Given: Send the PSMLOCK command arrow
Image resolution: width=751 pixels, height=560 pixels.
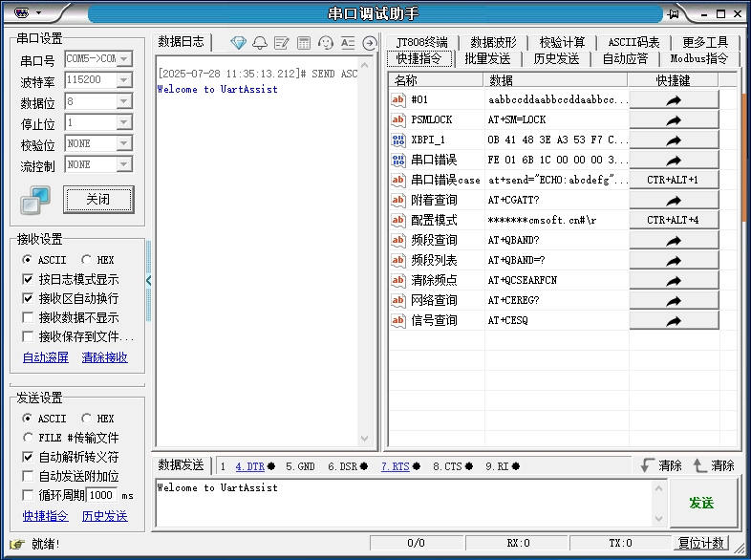Looking at the screenshot, I should 674,119.
